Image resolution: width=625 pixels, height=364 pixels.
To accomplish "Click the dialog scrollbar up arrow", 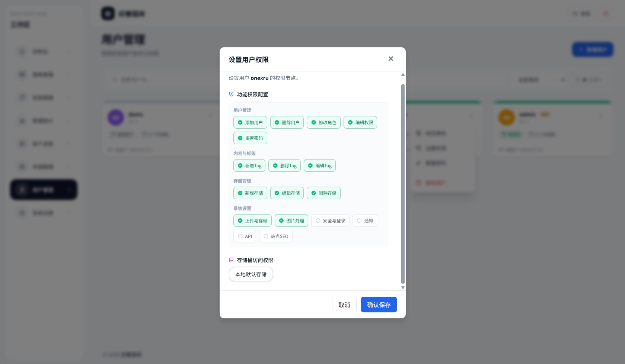I will tap(403, 75).
